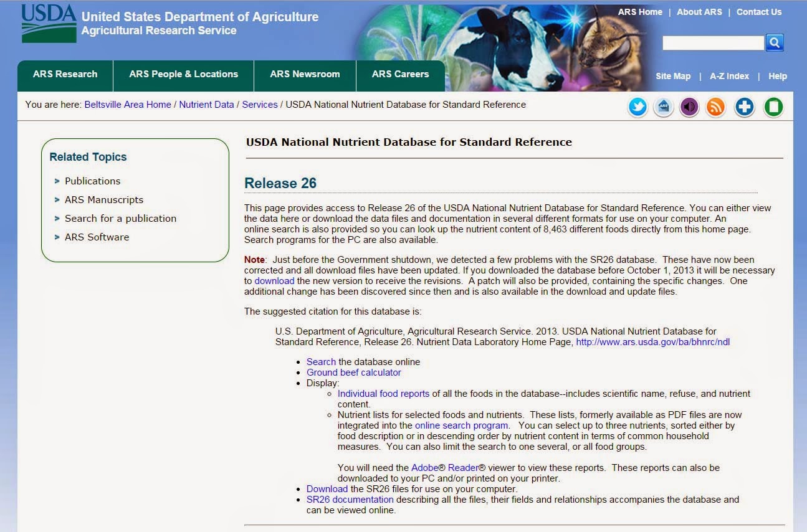Click the Services breadcrumb link

(260, 105)
